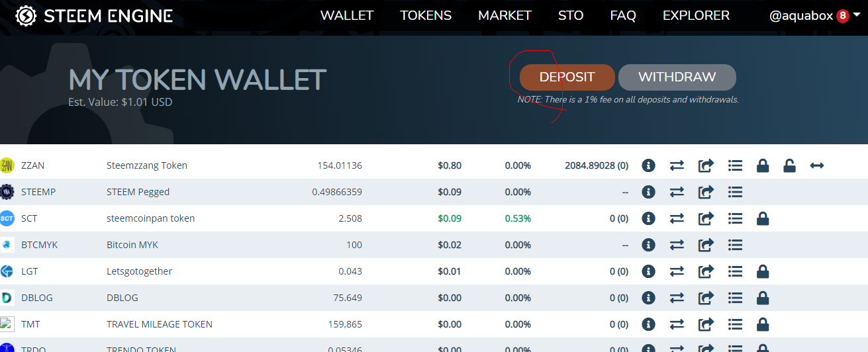View the DBLOG history list icon

(735, 298)
